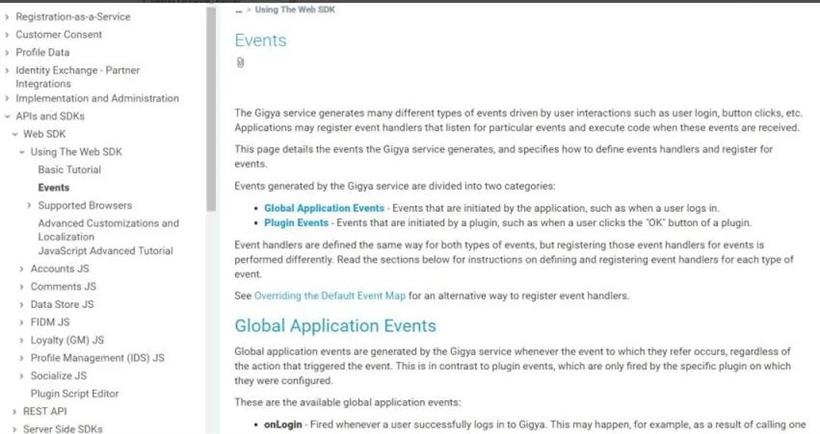Click the sidebar vertical scrollbar thumb

(211, 109)
